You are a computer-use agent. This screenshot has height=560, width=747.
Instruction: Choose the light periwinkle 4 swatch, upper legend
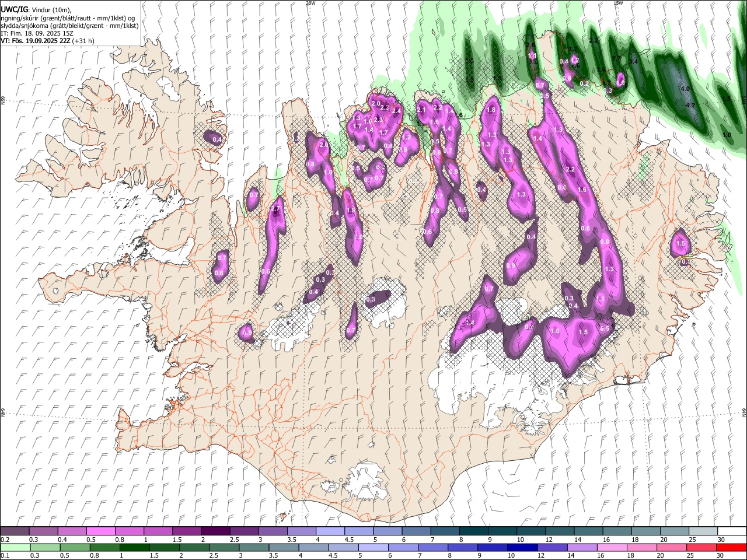329,531
